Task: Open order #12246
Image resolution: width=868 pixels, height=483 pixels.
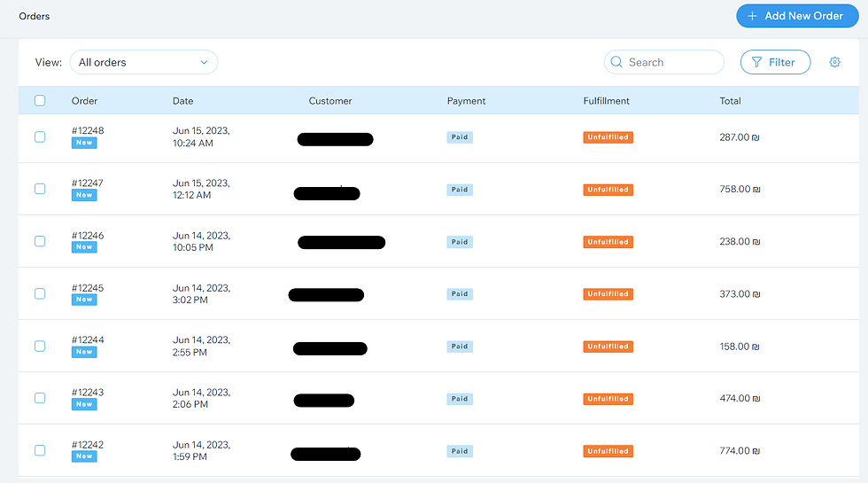Action: pyautogui.click(x=88, y=236)
